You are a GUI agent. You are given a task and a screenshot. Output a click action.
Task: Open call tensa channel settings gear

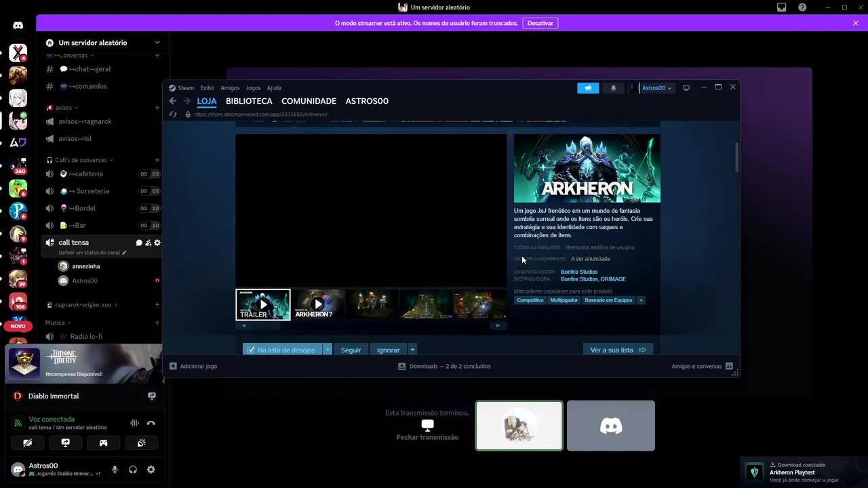pyautogui.click(x=157, y=243)
